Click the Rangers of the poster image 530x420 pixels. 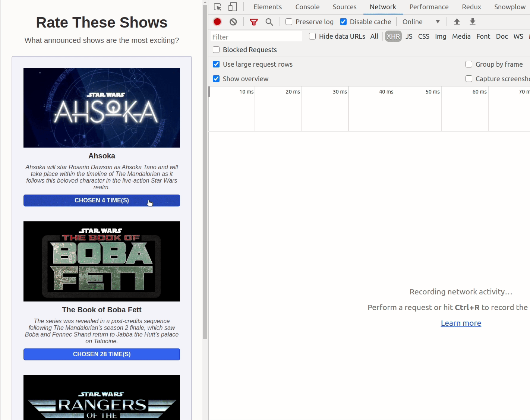pyautogui.click(x=102, y=398)
